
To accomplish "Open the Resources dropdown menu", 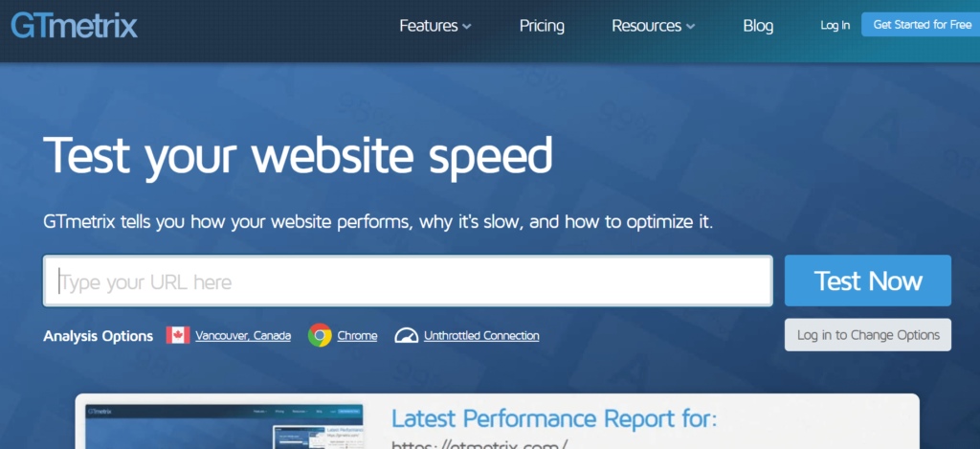I will [x=653, y=26].
